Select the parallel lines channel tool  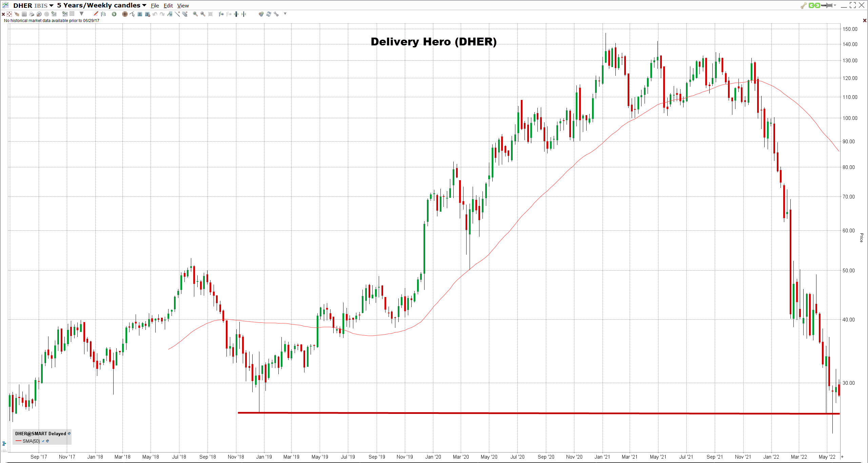point(185,14)
